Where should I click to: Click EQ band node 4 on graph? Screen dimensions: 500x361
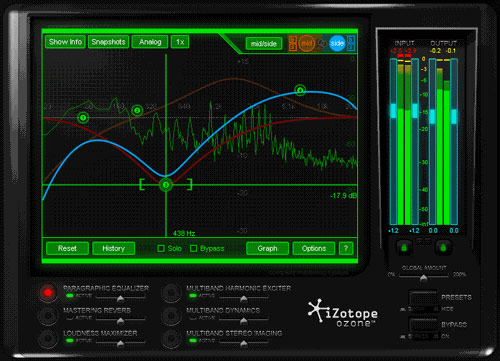pos(300,90)
